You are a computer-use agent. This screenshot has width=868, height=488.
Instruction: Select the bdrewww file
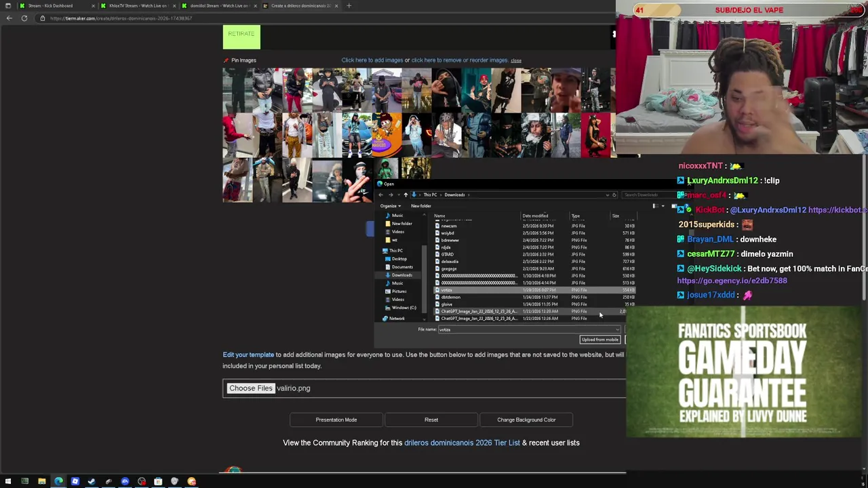point(534,240)
